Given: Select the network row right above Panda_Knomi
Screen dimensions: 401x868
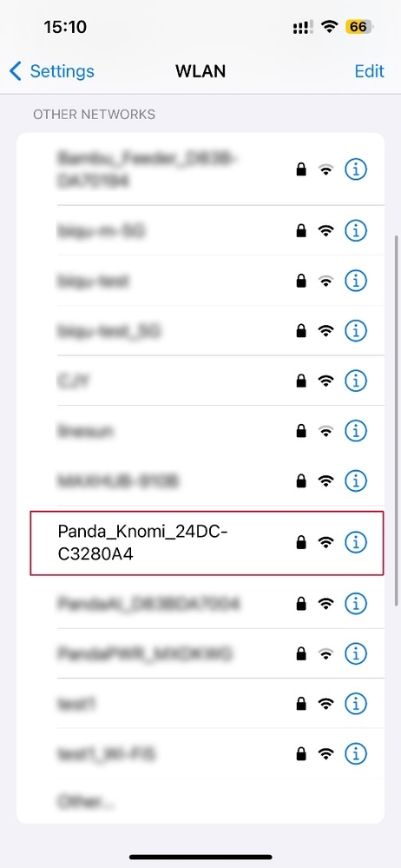Looking at the screenshot, I should click(x=200, y=480).
